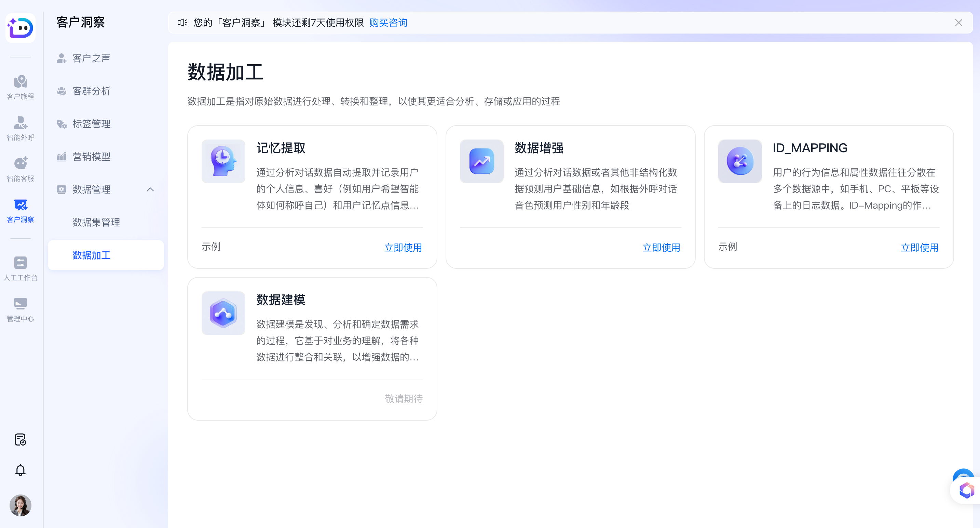Select the 智能外呼 sidebar icon
The image size is (980, 528).
coord(21,127)
